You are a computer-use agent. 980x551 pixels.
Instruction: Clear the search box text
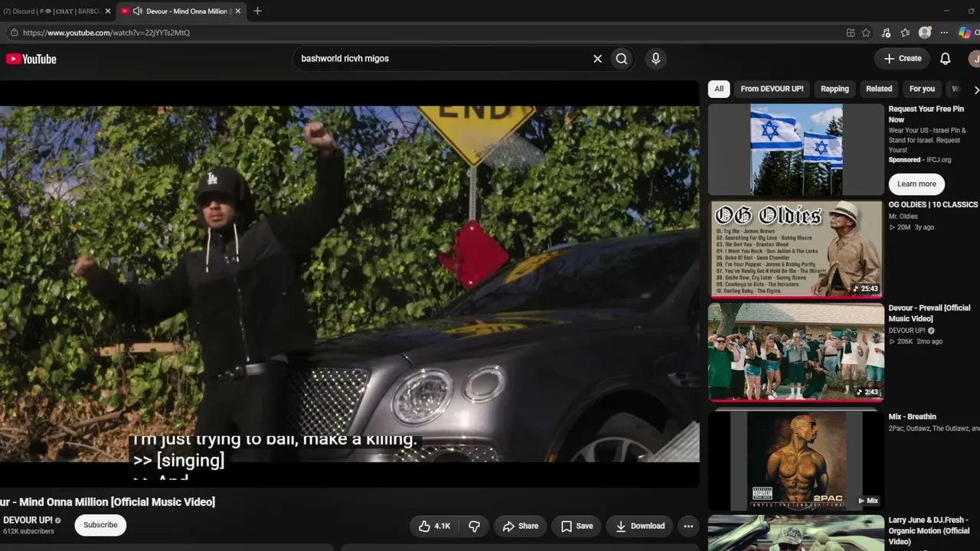tap(597, 59)
